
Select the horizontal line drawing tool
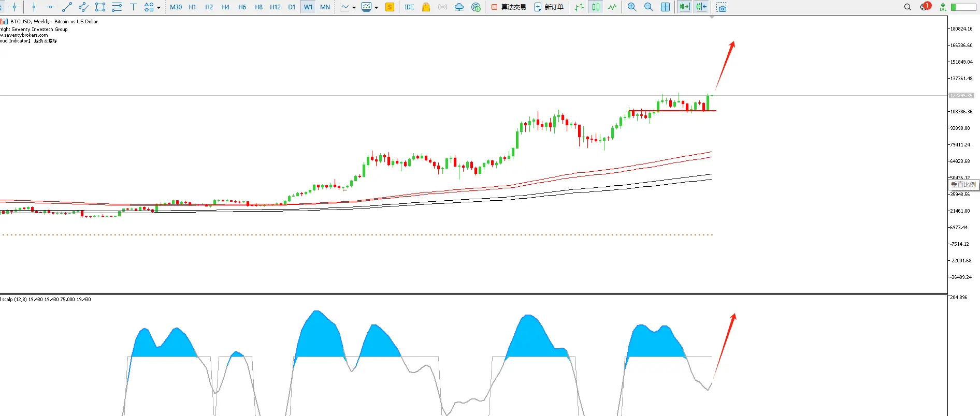(x=50, y=7)
